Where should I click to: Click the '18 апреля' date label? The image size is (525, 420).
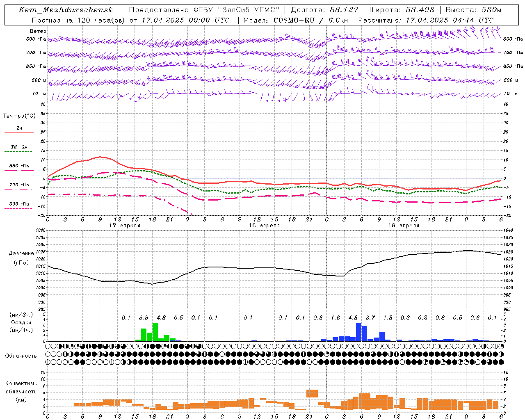pyautogui.click(x=264, y=226)
